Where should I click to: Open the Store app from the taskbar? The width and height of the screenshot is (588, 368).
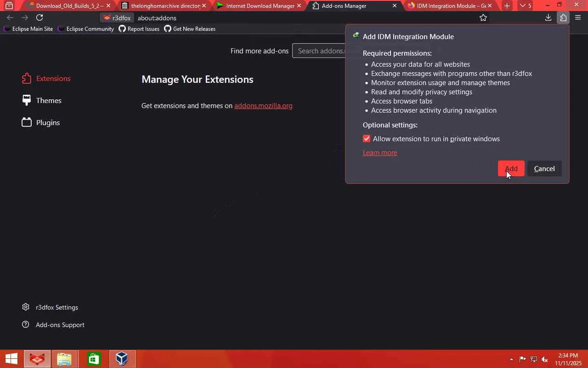(94, 359)
